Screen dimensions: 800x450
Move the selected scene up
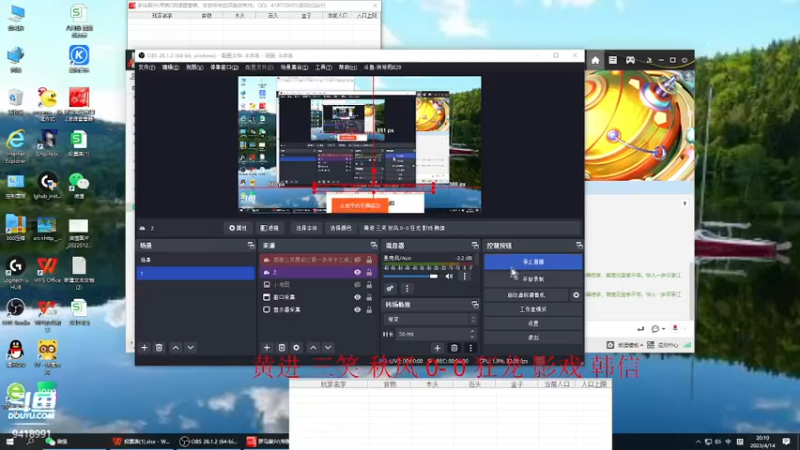pos(176,348)
